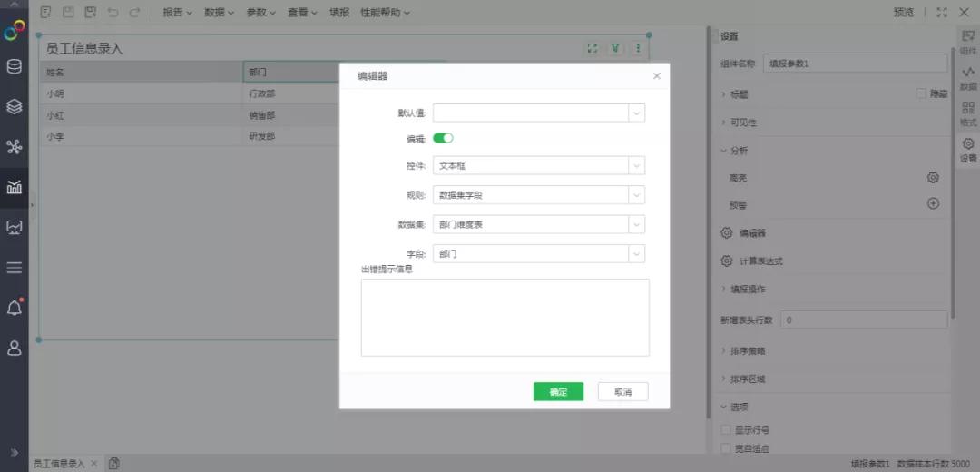This screenshot has height=472, width=980.
Task: Click the 出错提示信息 text area
Action: 505,318
